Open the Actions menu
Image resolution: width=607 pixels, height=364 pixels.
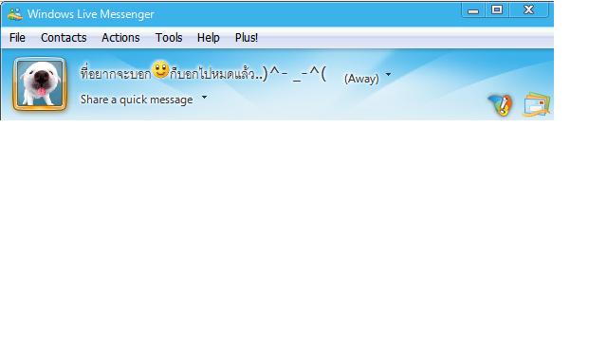coord(120,38)
